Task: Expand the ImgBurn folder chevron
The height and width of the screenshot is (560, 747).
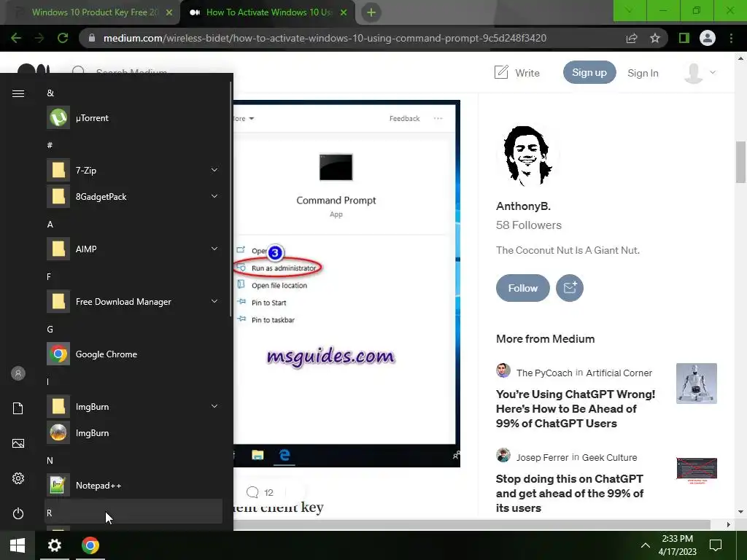Action: [214, 406]
